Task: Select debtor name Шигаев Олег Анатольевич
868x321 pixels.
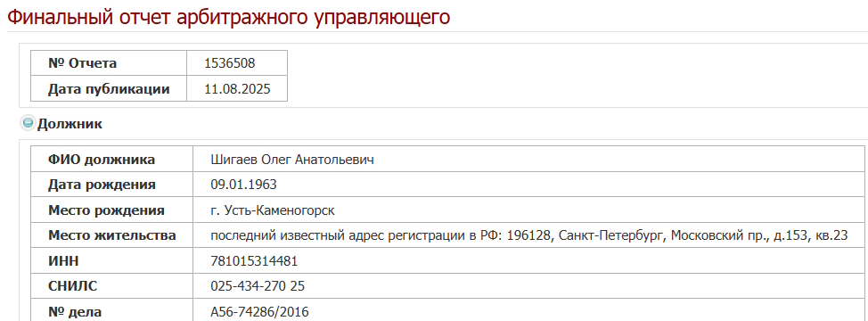Action: tap(292, 160)
